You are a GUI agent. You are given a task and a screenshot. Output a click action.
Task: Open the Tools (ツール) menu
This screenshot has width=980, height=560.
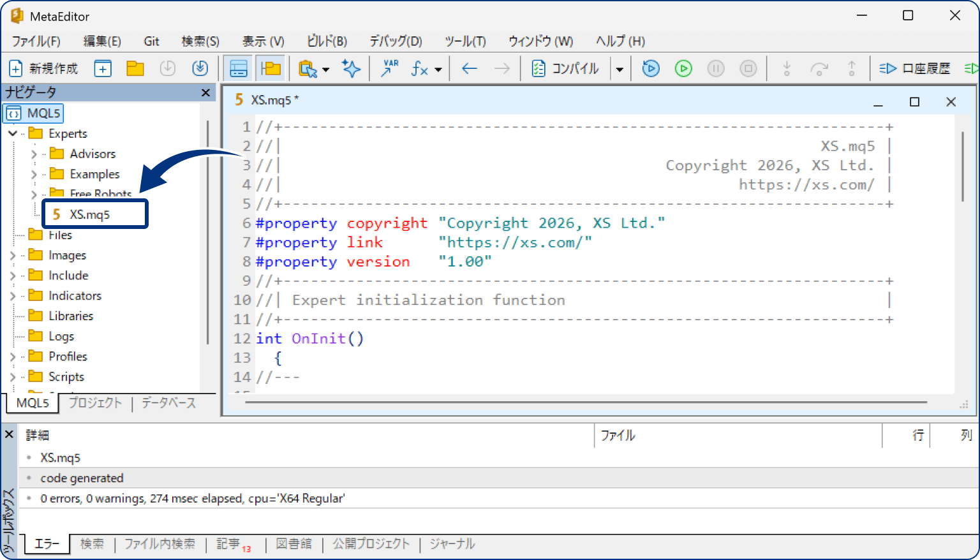point(465,41)
